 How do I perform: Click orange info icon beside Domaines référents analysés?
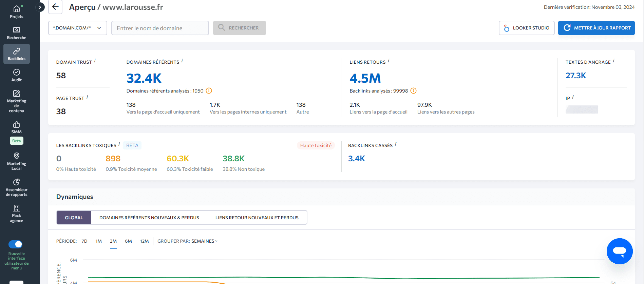click(209, 91)
